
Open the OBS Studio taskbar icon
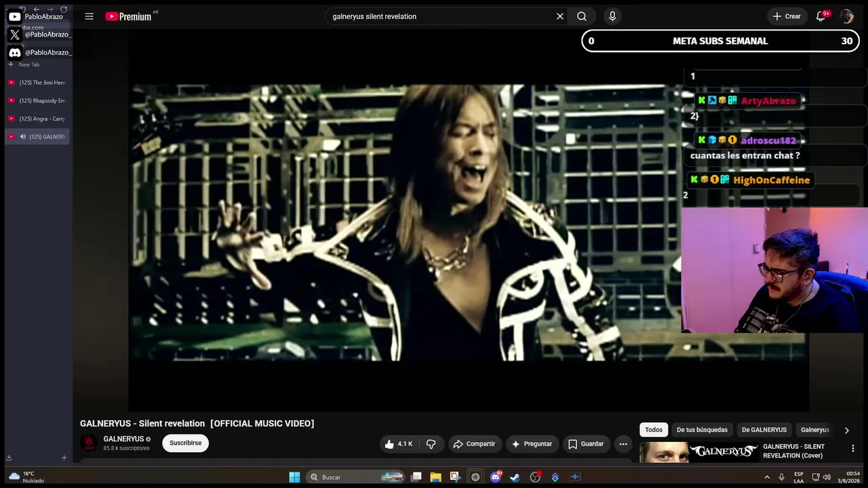475,477
